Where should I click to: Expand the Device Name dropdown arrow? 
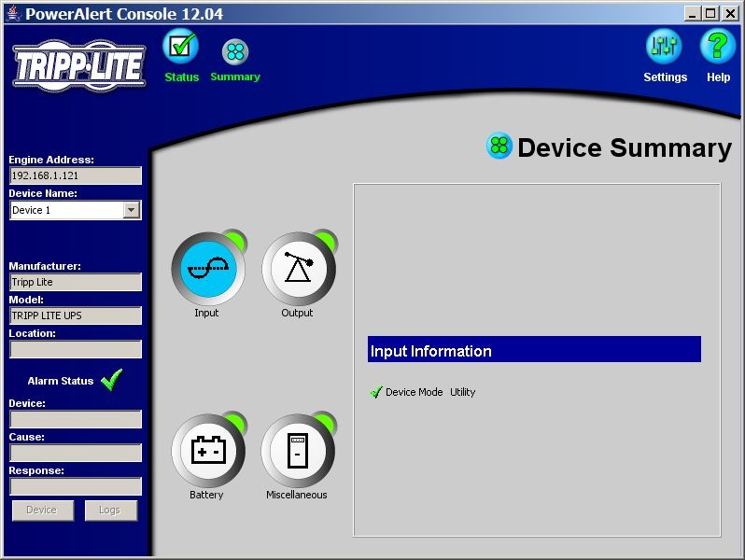[131, 209]
